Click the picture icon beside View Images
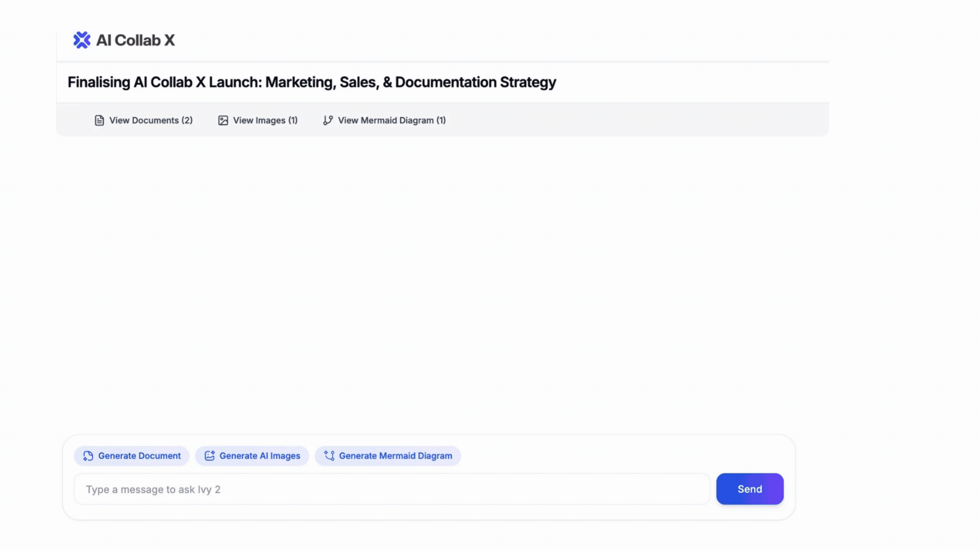Viewport: 980px width, 551px height. pos(223,120)
